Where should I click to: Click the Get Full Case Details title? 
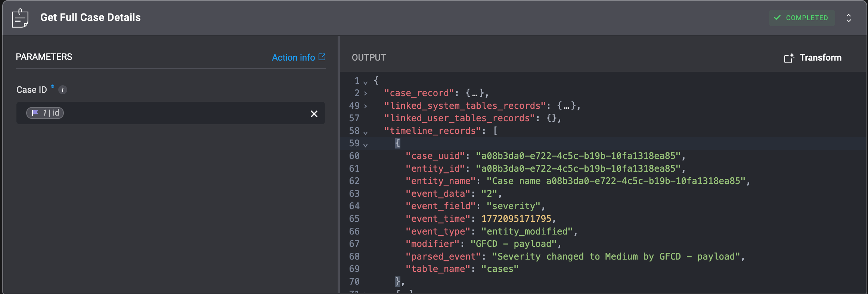90,18
